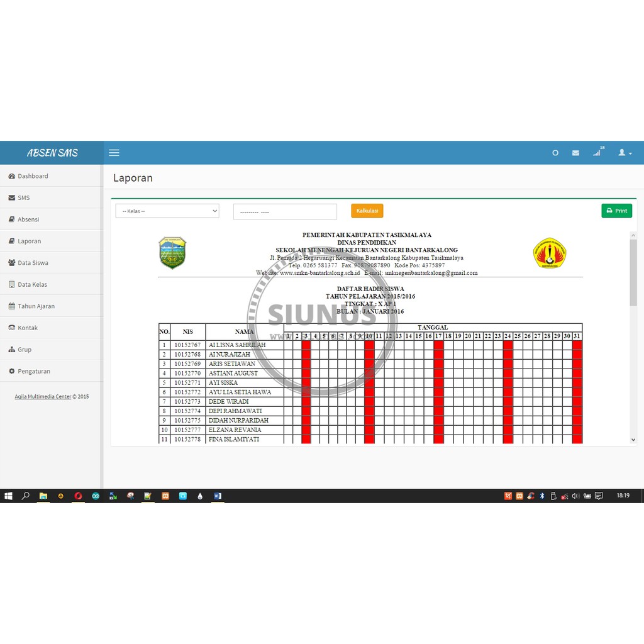The image size is (644, 644).
Task: Click the circle status icon in header
Action: [x=555, y=153]
